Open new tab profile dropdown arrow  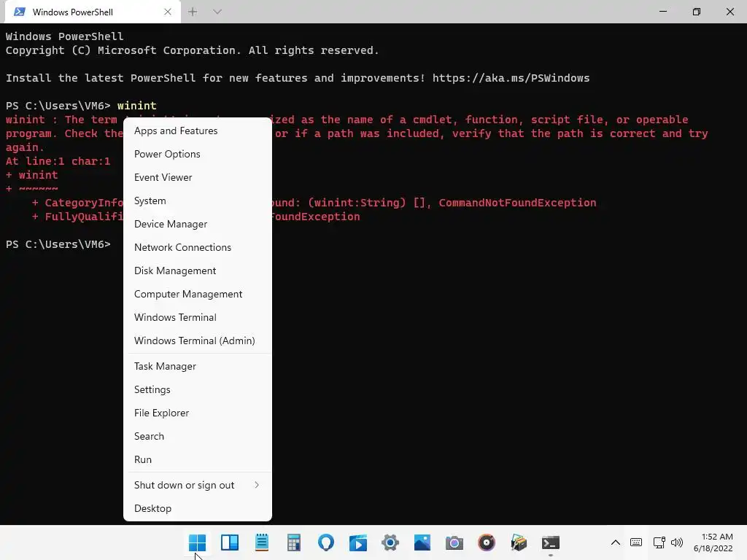coord(217,12)
